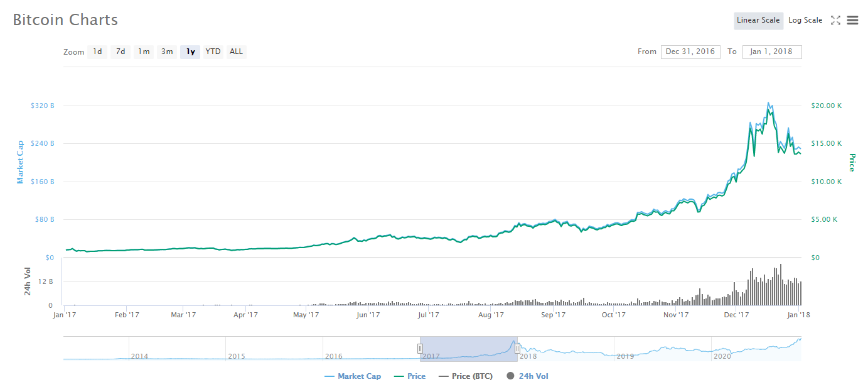Screen dimensions: 868x387
Task: Set zoom to 1d
Action: pyautogui.click(x=97, y=52)
